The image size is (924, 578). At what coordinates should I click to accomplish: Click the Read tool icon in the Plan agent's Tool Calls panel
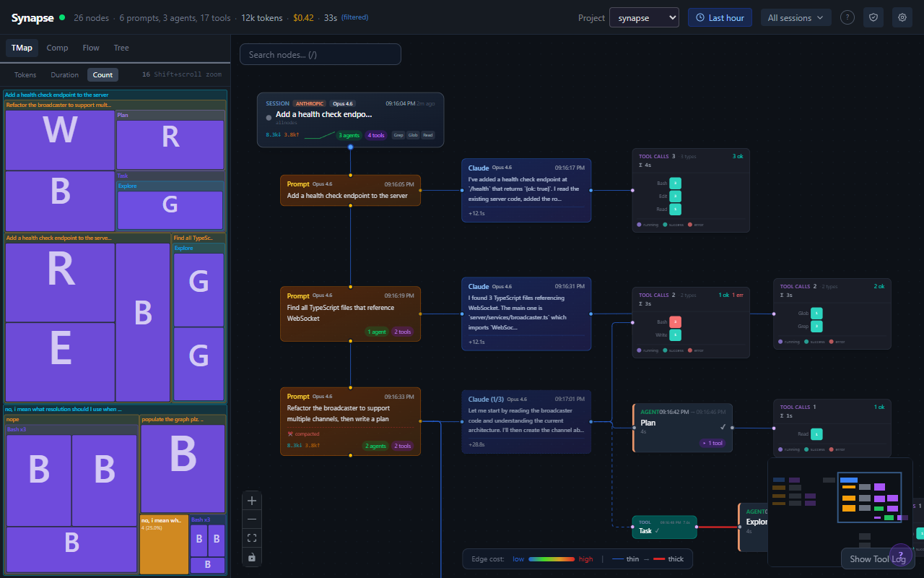pos(816,433)
